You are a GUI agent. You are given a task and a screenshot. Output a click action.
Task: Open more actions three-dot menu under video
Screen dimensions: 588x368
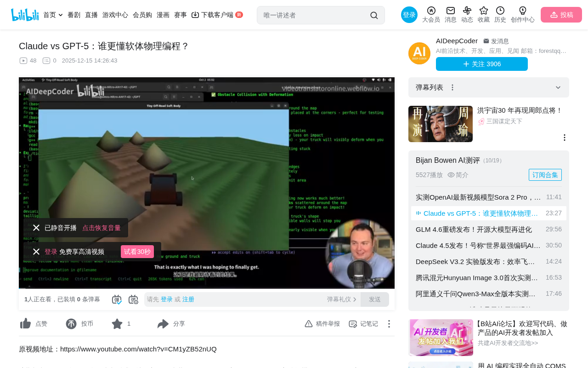(x=389, y=324)
